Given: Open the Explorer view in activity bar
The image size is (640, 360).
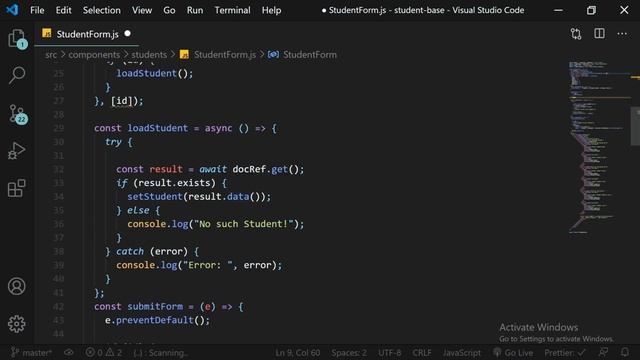Looking at the screenshot, I should tap(17, 38).
